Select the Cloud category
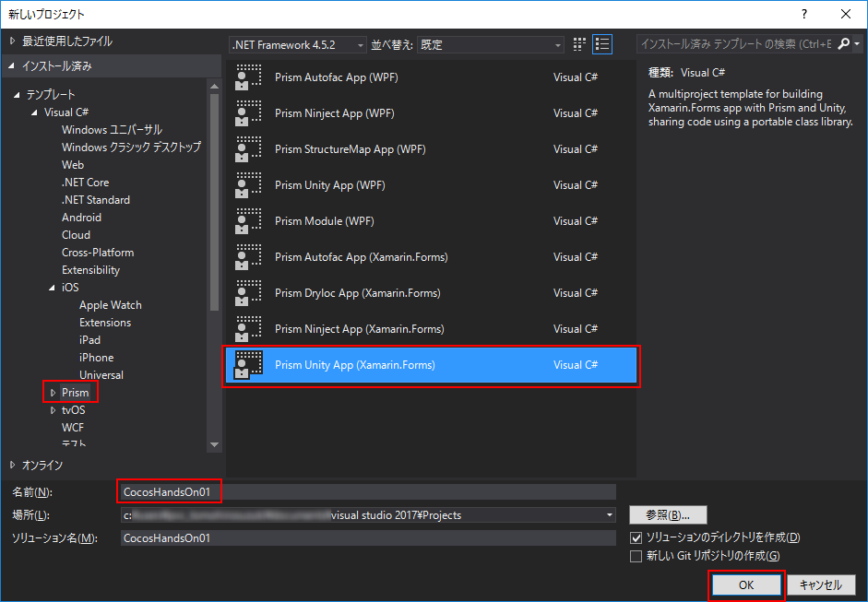 pyautogui.click(x=76, y=235)
